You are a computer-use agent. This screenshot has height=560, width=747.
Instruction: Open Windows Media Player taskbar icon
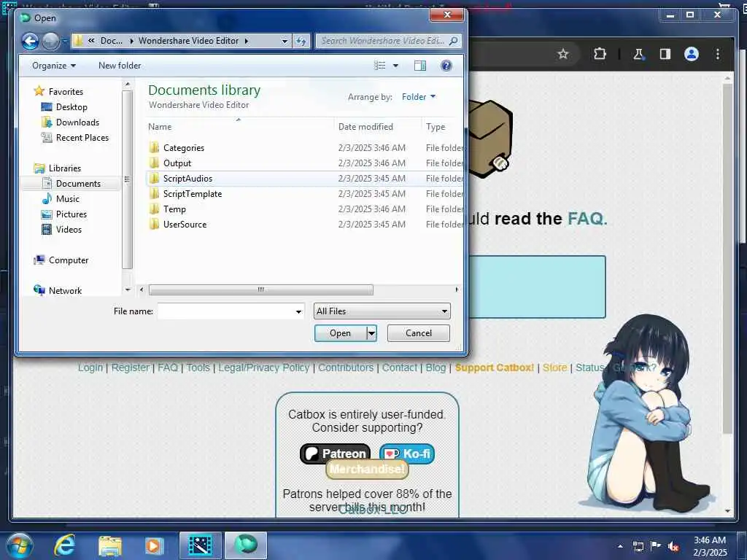click(x=154, y=546)
